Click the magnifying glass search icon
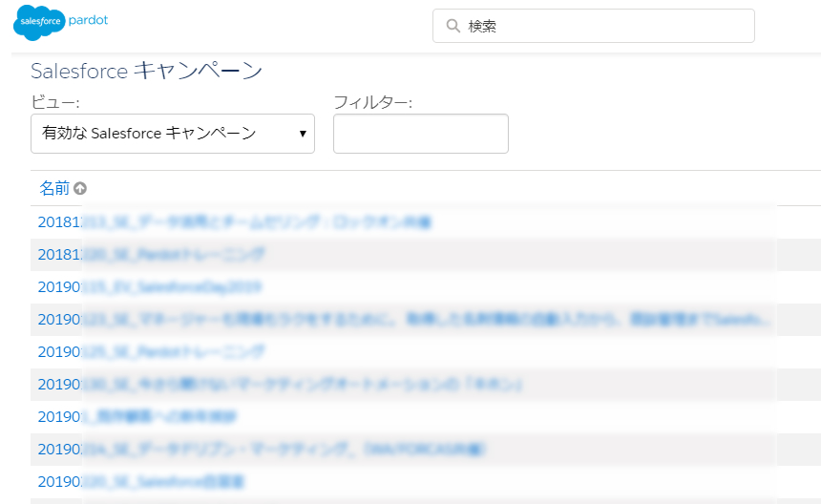 click(x=453, y=26)
